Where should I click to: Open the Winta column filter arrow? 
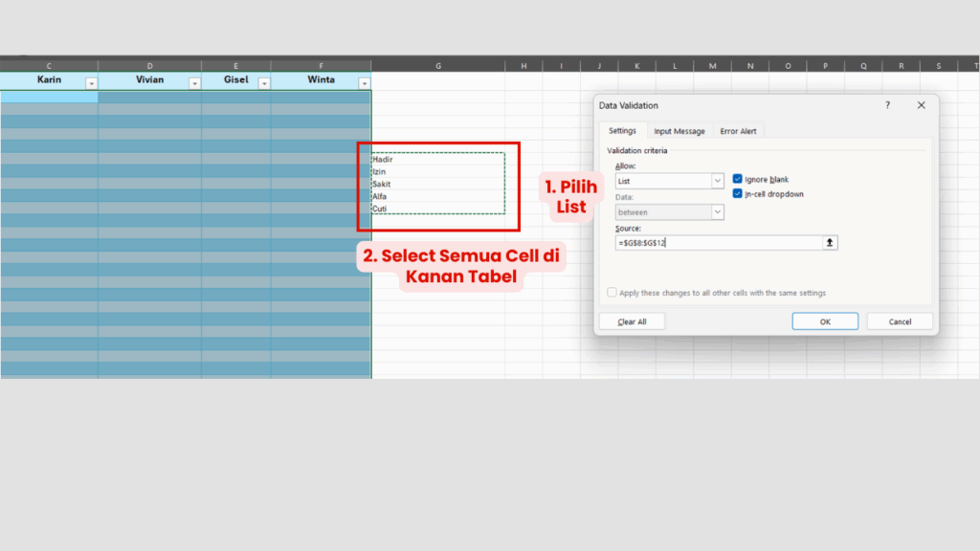coord(364,84)
